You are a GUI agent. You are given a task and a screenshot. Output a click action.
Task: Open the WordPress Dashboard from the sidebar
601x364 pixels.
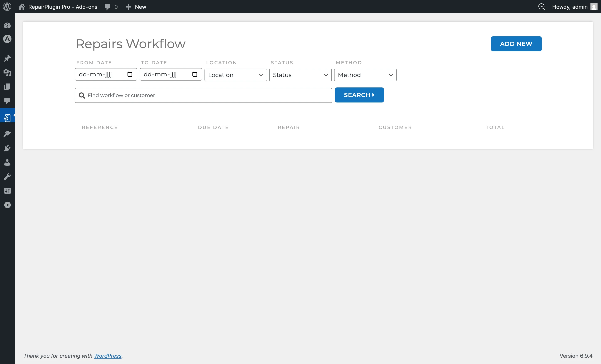pyautogui.click(x=7, y=25)
